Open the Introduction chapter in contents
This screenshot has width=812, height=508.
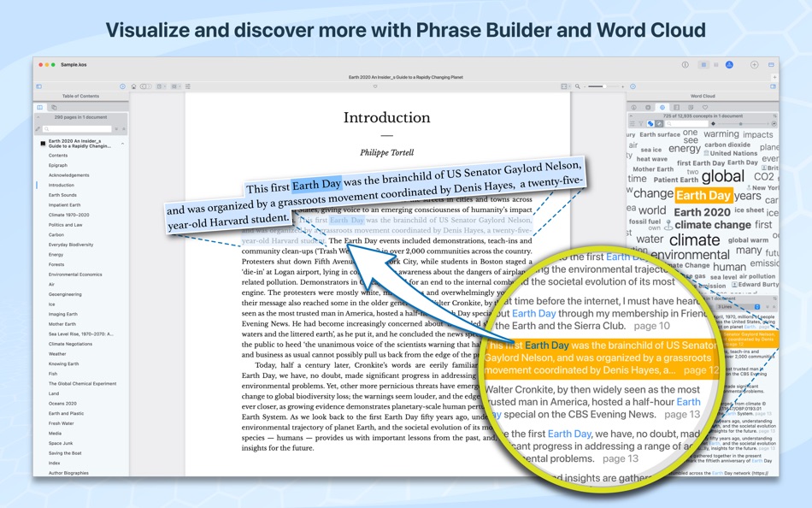click(x=61, y=185)
